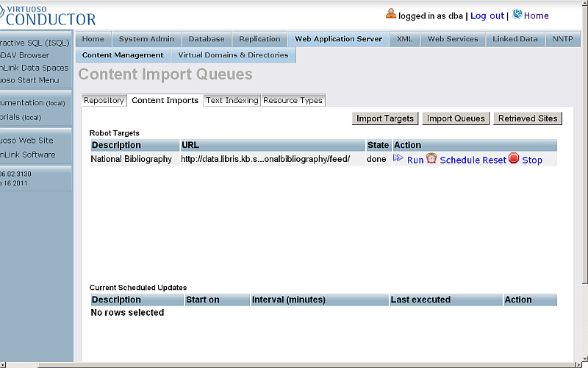Click the vertical page scrollbar

(x=584, y=147)
